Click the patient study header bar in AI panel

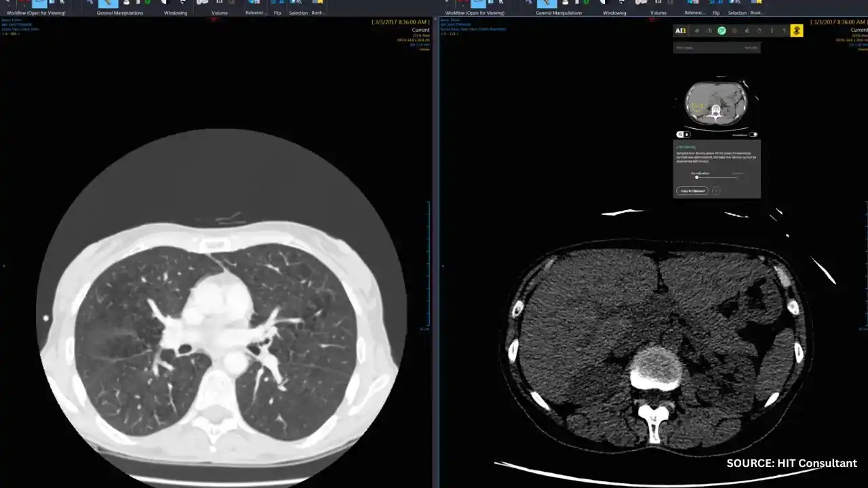pos(717,47)
